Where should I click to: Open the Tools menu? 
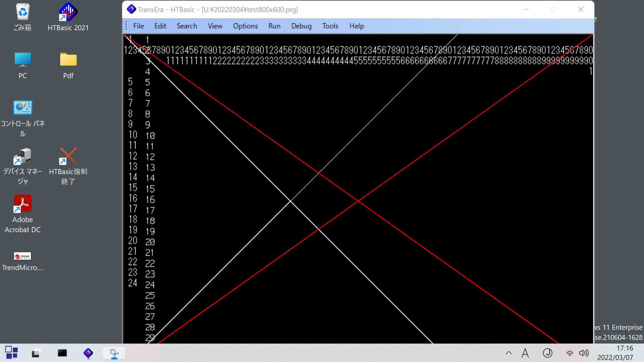pyautogui.click(x=330, y=26)
